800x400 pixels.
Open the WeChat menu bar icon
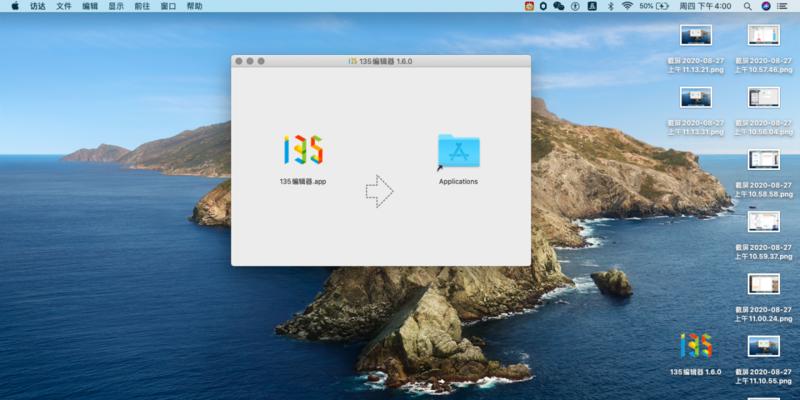point(559,6)
